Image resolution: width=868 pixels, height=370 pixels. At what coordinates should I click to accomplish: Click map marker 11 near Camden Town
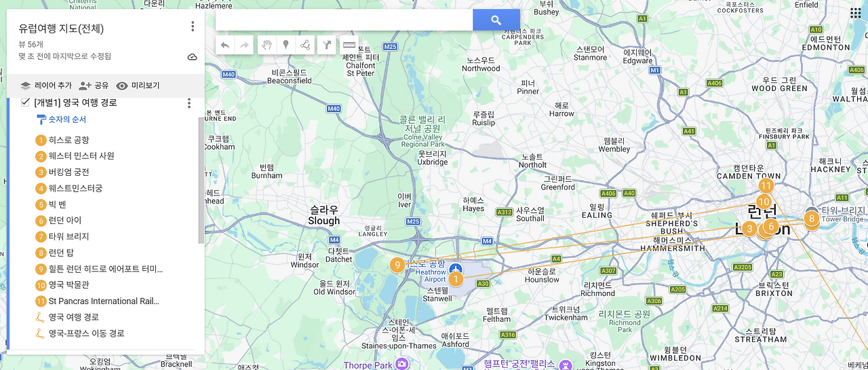point(766,185)
